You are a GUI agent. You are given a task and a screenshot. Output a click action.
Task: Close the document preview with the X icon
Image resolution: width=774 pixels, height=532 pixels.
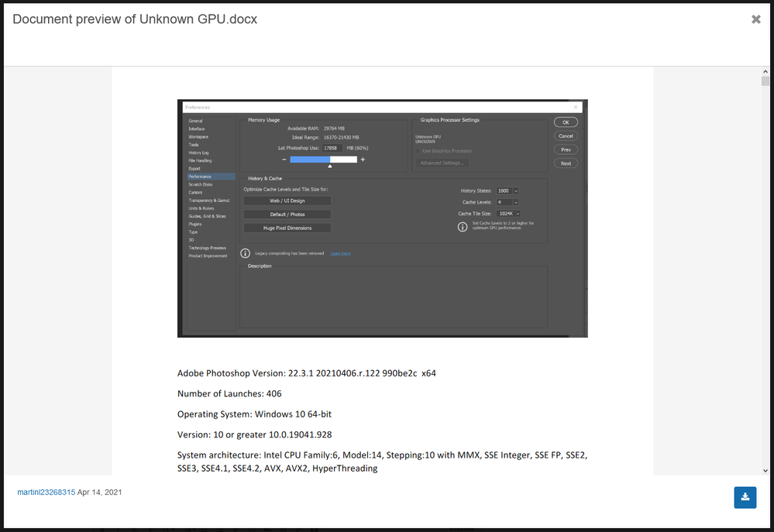[x=756, y=19]
